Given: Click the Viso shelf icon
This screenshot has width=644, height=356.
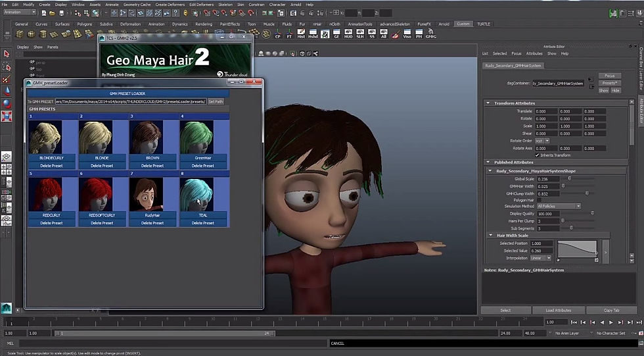Looking at the screenshot, I should point(407,34).
